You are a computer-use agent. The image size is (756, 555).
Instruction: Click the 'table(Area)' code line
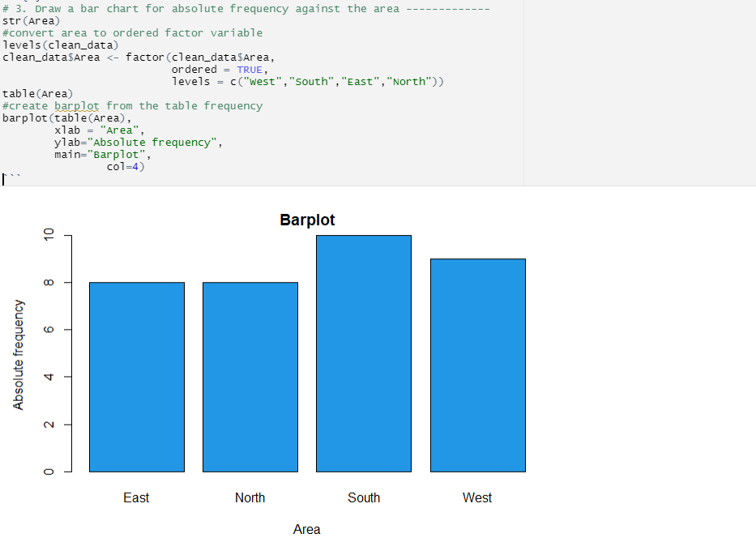(37, 94)
